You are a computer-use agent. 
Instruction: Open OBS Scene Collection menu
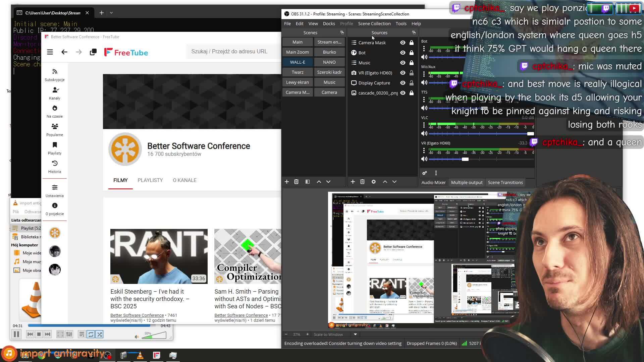pyautogui.click(x=374, y=23)
